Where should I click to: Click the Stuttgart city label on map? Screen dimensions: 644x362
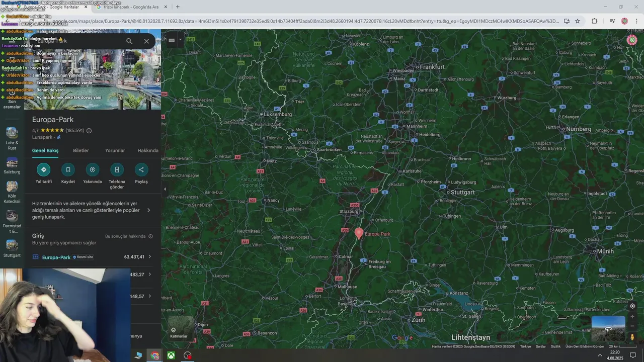pyautogui.click(x=462, y=192)
